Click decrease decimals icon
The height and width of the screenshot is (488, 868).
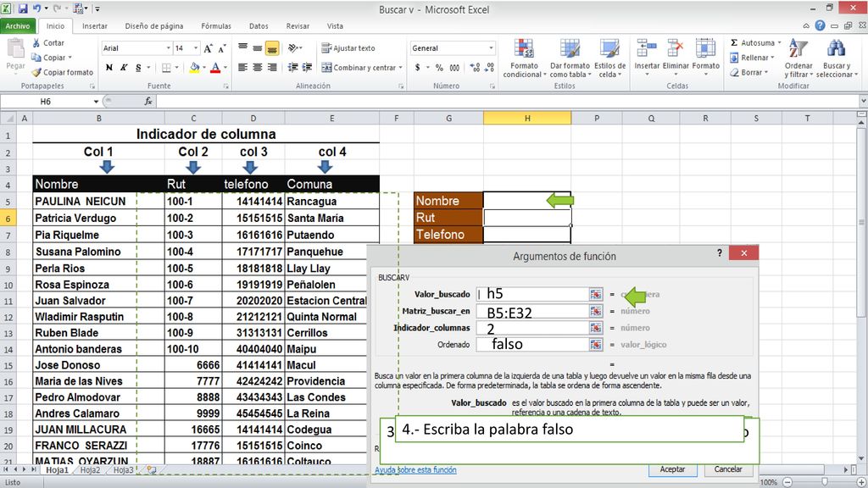tap(489, 68)
